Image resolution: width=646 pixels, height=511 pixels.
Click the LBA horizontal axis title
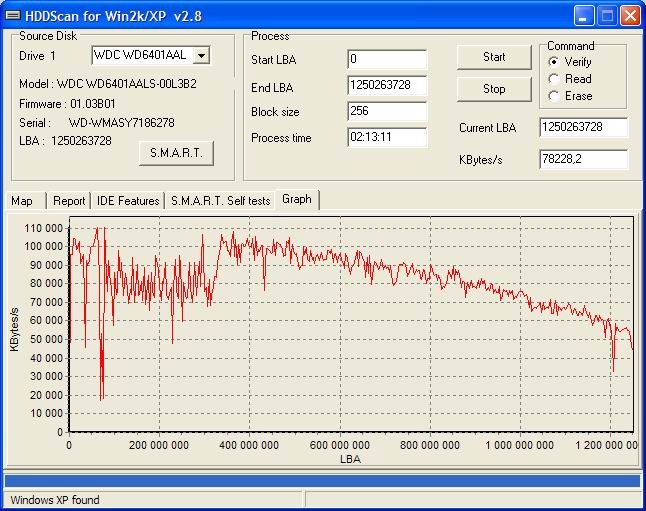pos(351,459)
